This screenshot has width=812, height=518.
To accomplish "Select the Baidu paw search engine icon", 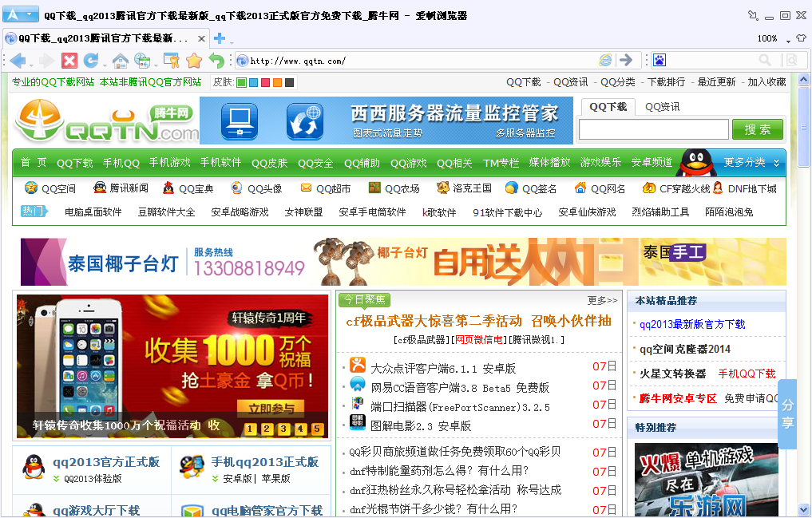I will pos(660,61).
